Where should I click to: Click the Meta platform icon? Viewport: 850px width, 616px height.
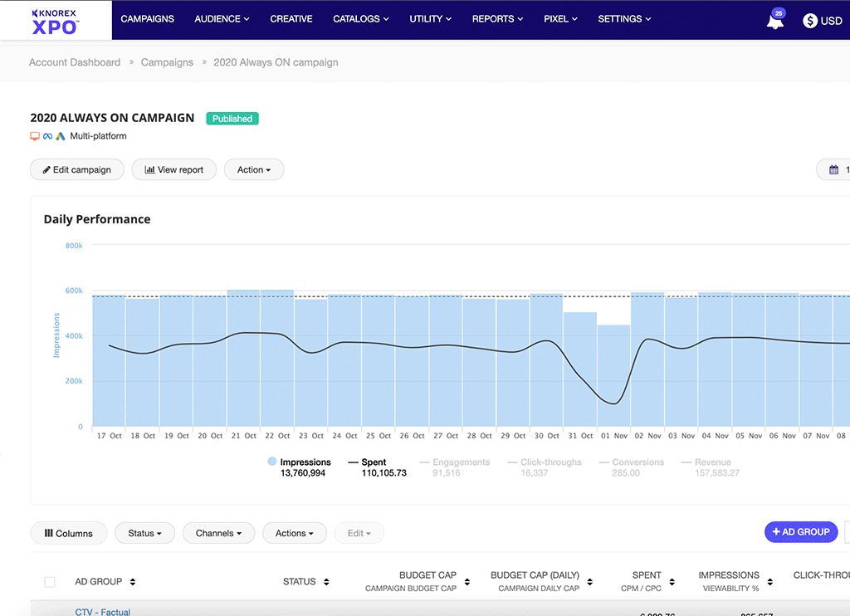tap(47, 136)
